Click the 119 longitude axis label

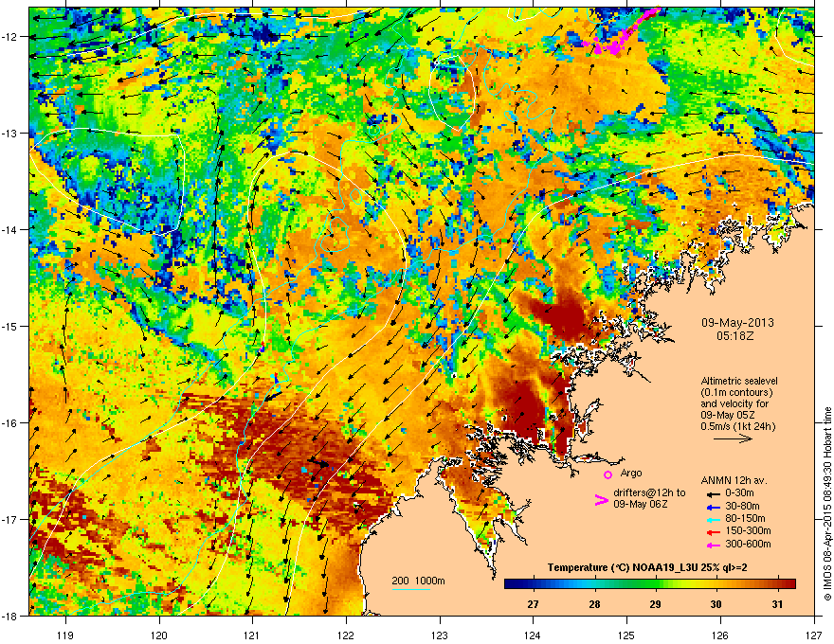65,635
